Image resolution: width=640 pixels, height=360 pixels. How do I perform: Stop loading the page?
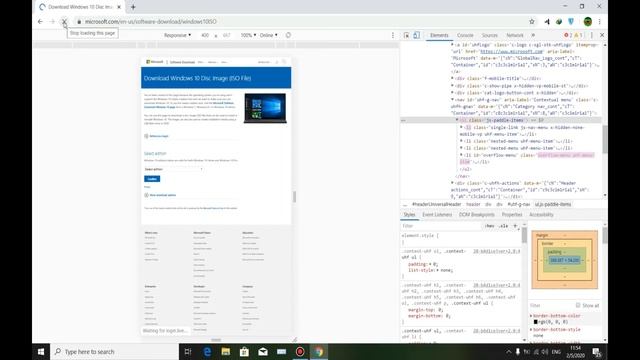[x=64, y=22]
